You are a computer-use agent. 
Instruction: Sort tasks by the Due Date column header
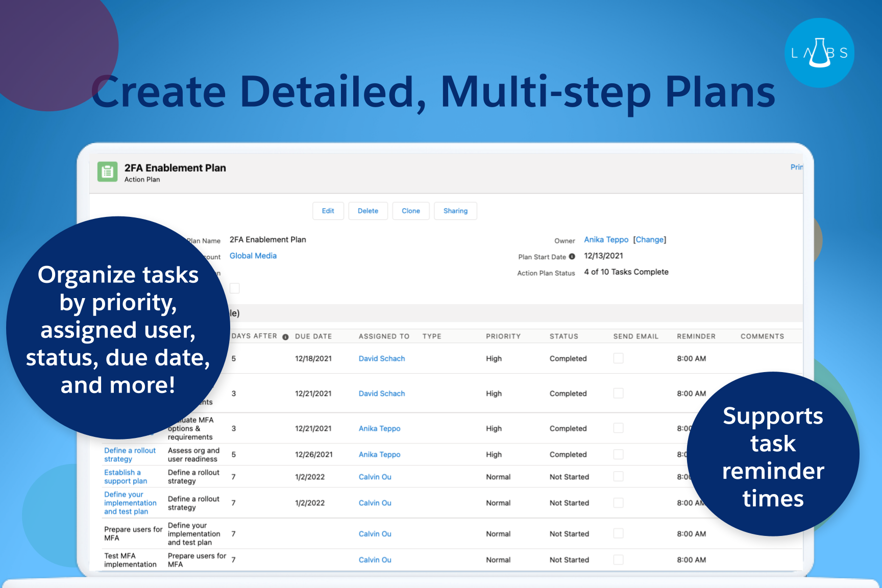[x=313, y=336]
